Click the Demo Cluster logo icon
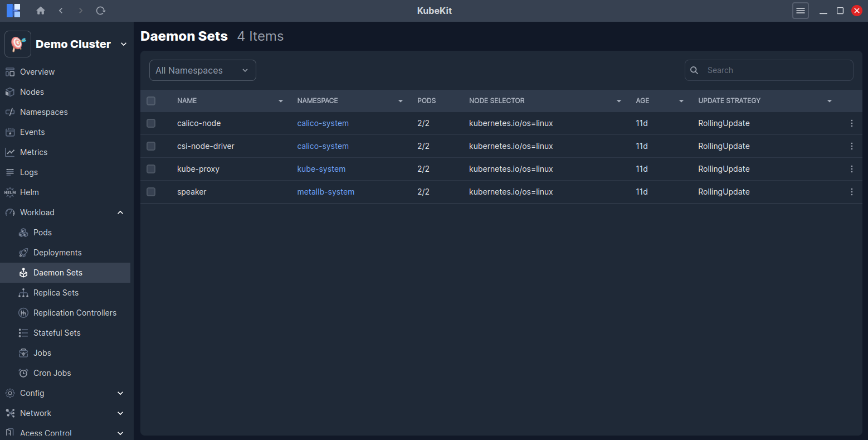The width and height of the screenshot is (868, 440). click(x=18, y=44)
